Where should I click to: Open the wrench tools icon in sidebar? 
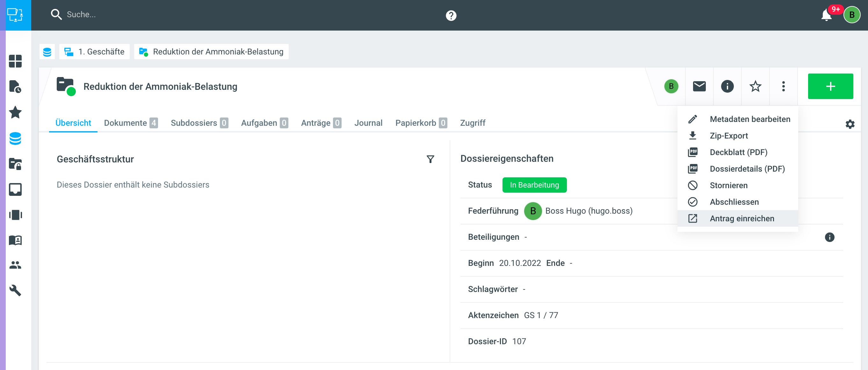click(x=15, y=290)
